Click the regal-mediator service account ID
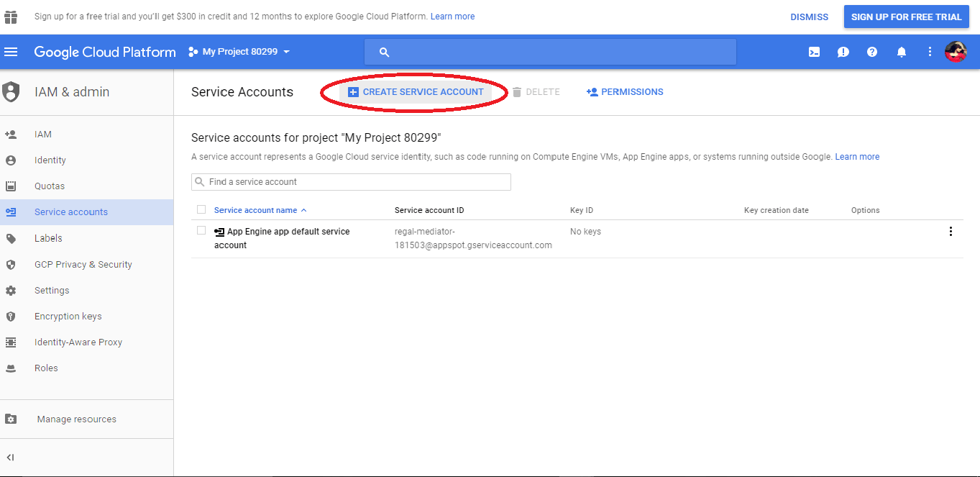The image size is (980, 477). click(473, 238)
